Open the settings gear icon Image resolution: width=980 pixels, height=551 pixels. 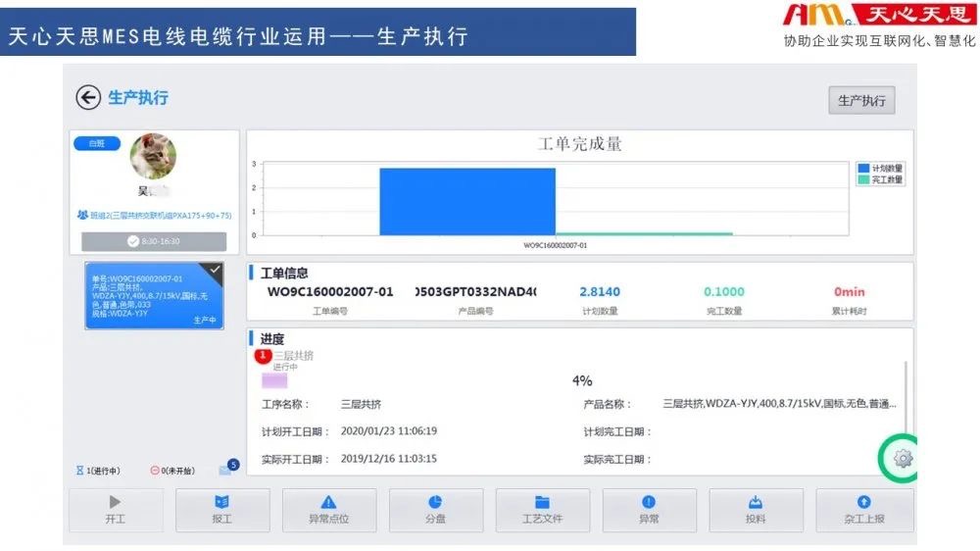click(903, 459)
